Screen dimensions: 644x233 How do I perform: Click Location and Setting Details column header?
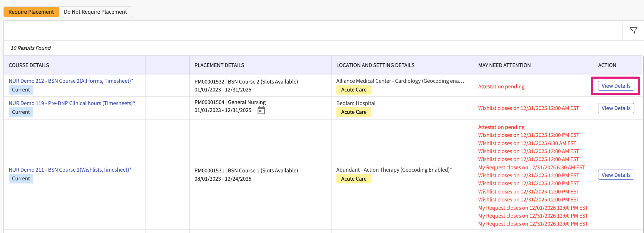click(375, 65)
